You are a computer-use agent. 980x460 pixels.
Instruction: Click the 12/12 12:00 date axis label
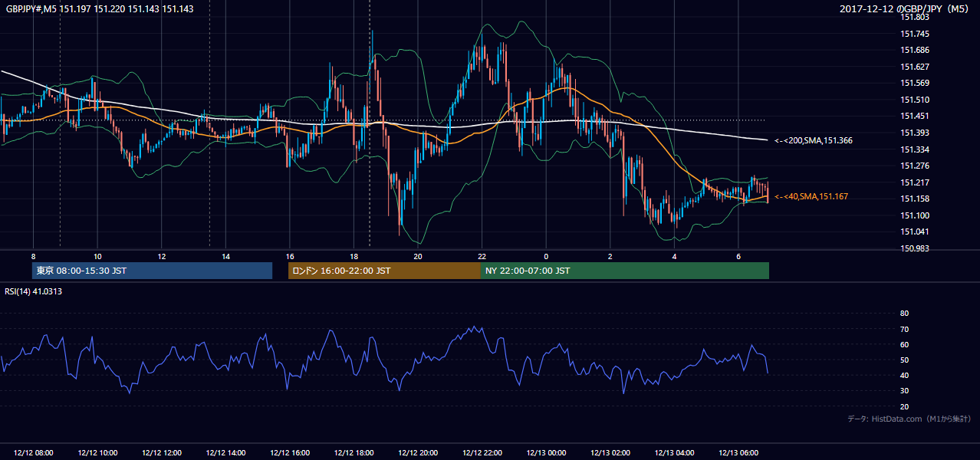(162, 453)
